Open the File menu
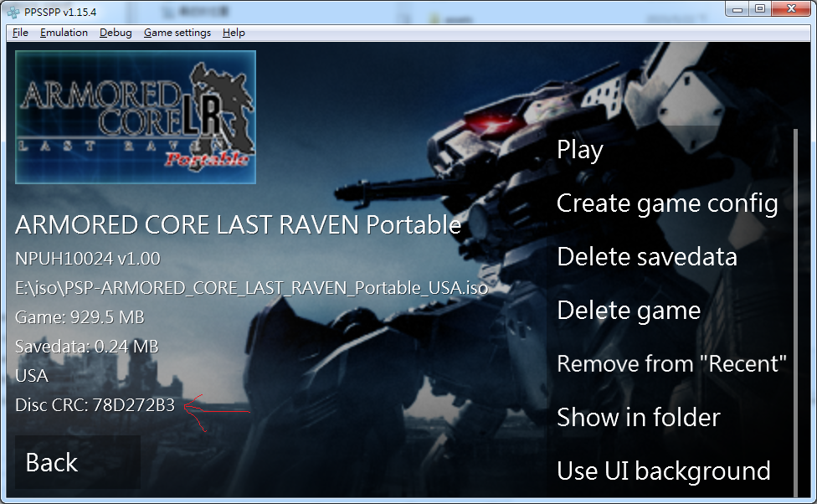Viewport: 817px width, 504px height. point(19,33)
